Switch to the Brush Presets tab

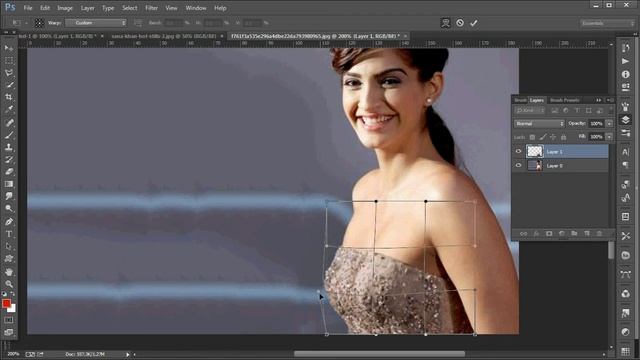tap(564, 100)
